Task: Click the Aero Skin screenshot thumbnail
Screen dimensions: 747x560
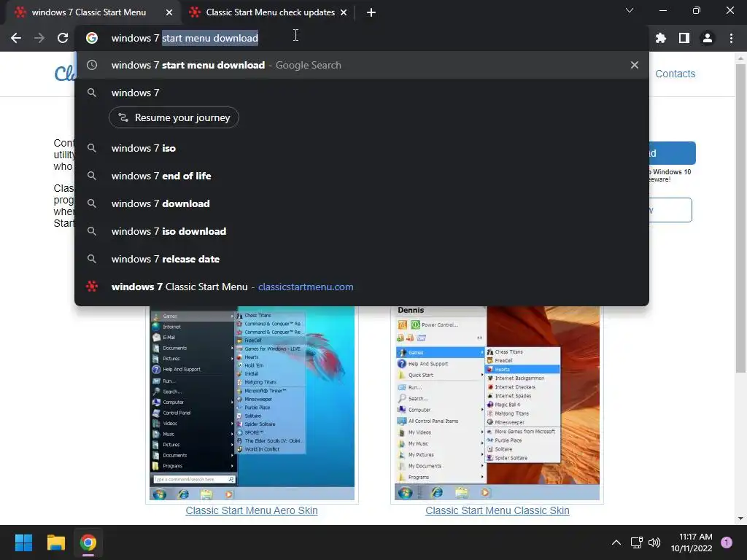Action: 252,403
